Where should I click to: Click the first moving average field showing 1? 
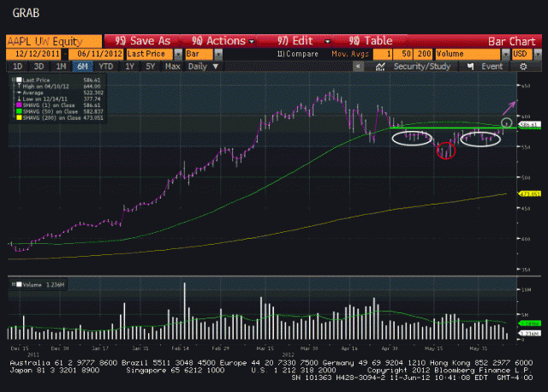coord(383,54)
